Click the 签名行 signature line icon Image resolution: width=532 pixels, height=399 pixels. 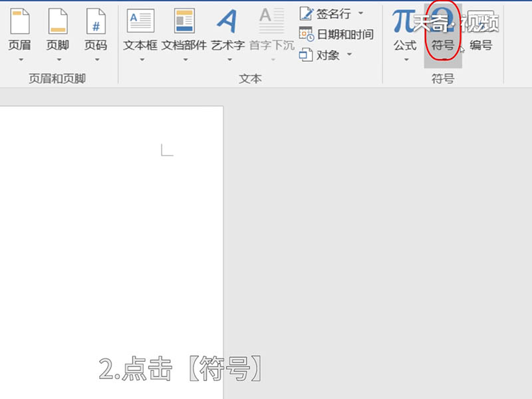[307, 13]
